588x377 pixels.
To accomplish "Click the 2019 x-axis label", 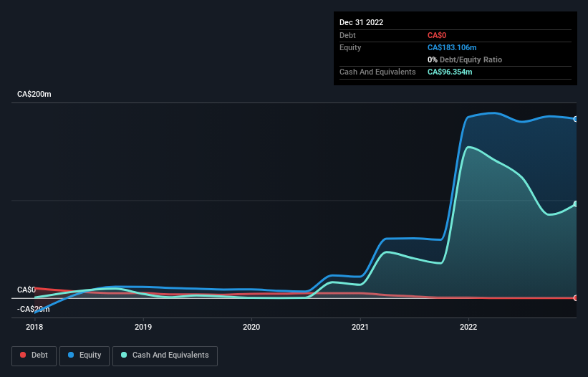I will pos(143,327).
